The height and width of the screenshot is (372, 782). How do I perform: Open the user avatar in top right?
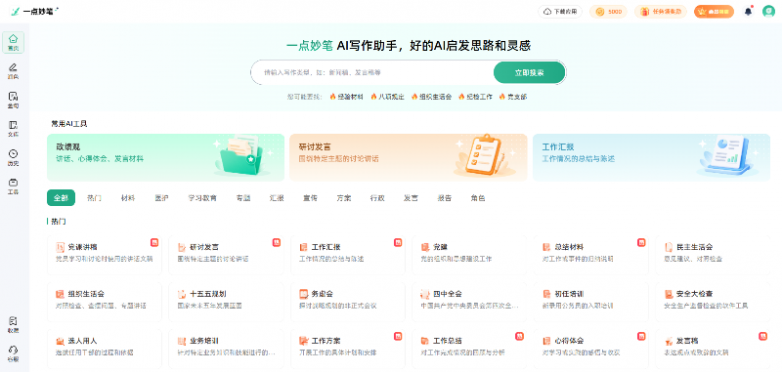768,11
